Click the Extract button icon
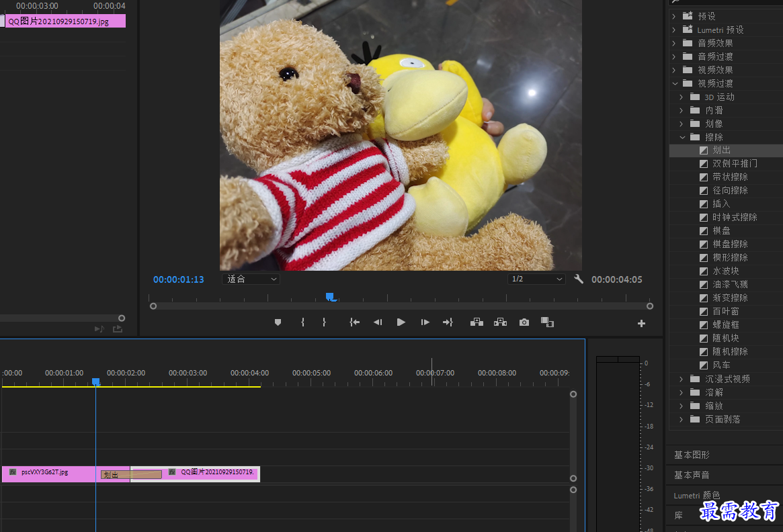783x532 pixels. click(500, 322)
